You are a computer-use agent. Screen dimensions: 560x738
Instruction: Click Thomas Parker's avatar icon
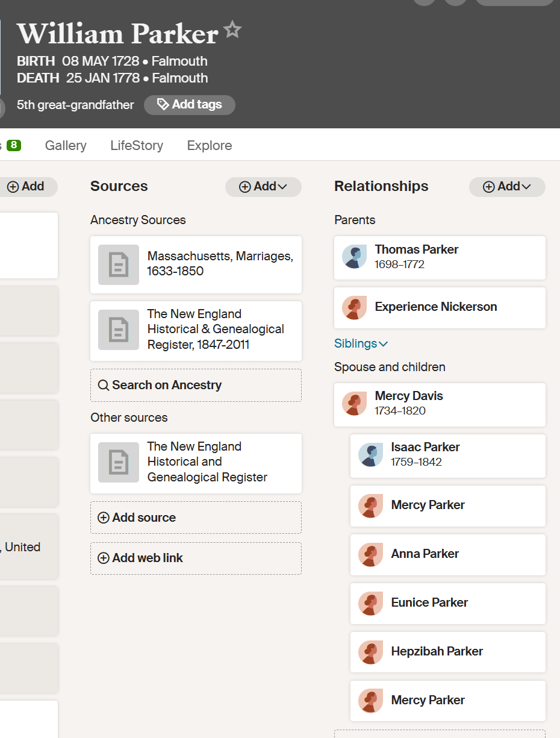354,257
